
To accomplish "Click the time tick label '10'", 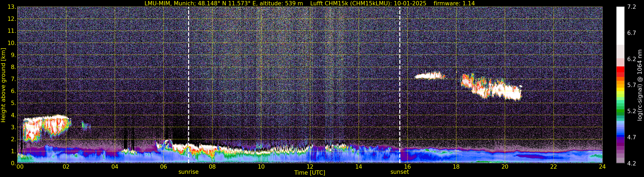I will coord(261,167).
